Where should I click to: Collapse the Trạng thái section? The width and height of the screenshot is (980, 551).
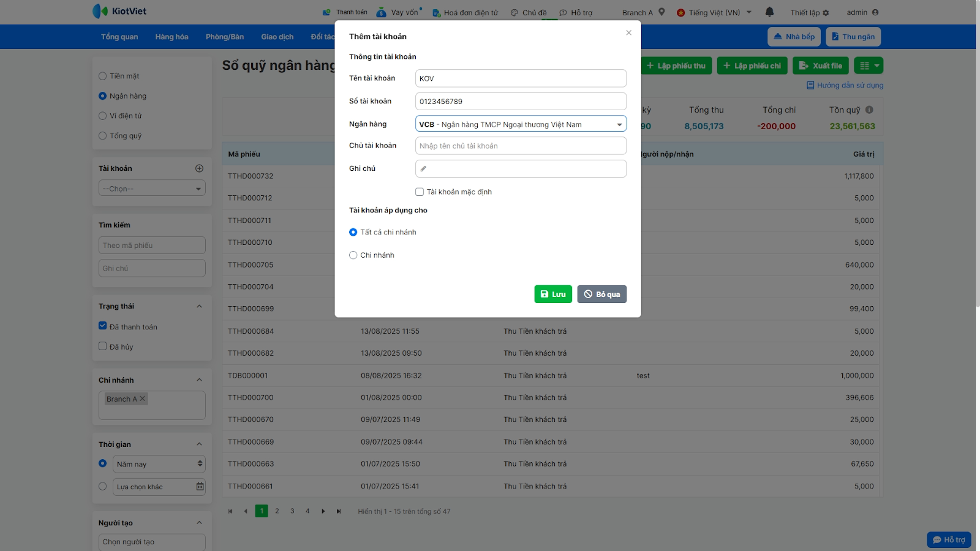199,306
